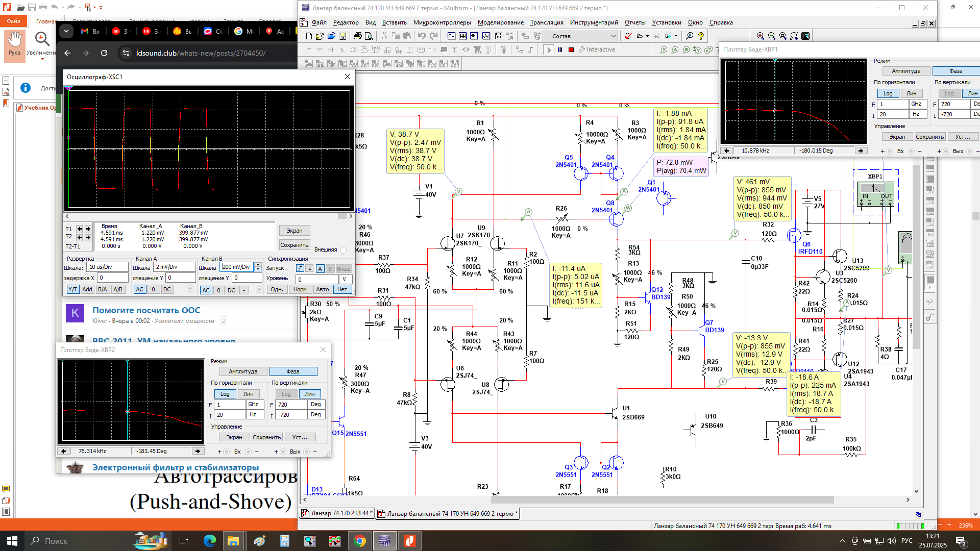Click oscilloscope Сохранить button
The height and width of the screenshot is (551, 980).
tap(295, 245)
